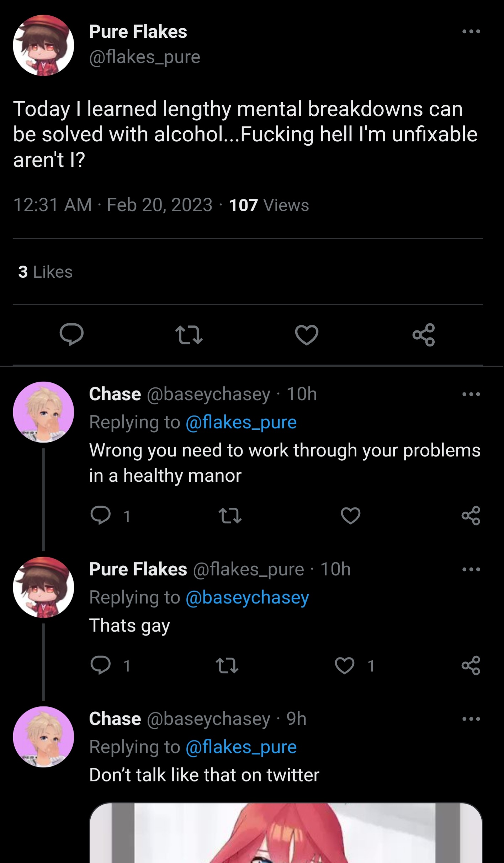Retweet Chase's 'healthy manor' reply

[x=230, y=516]
